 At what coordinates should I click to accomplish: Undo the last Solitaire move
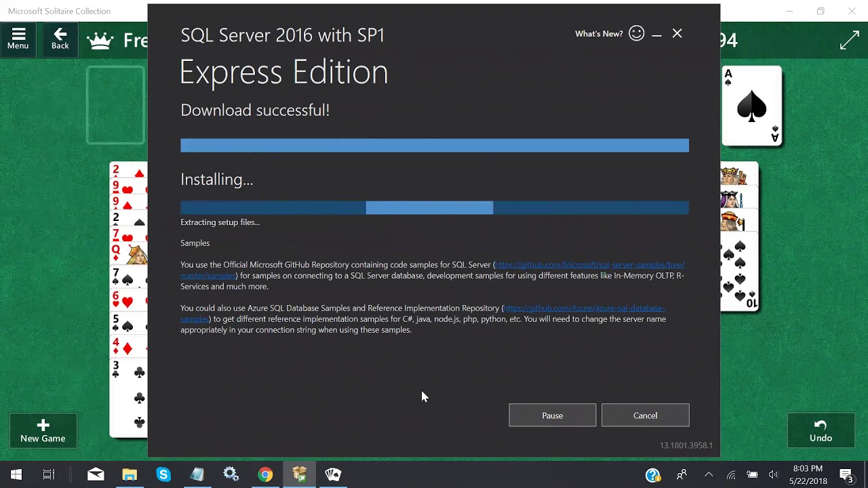821,430
